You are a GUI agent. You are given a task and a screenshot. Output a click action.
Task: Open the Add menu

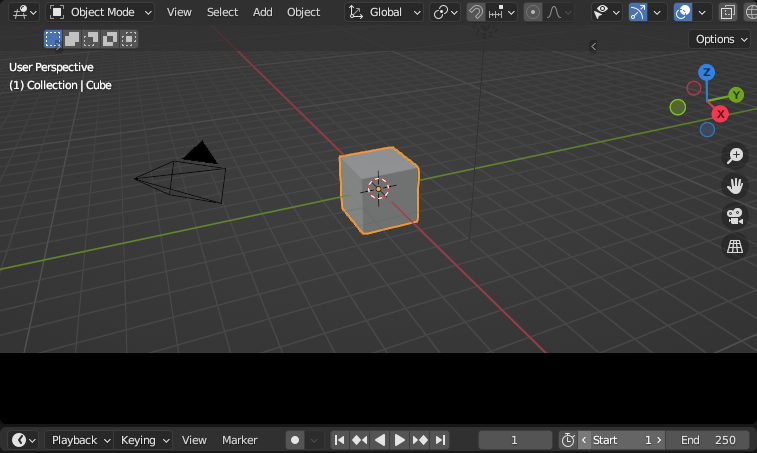263,12
